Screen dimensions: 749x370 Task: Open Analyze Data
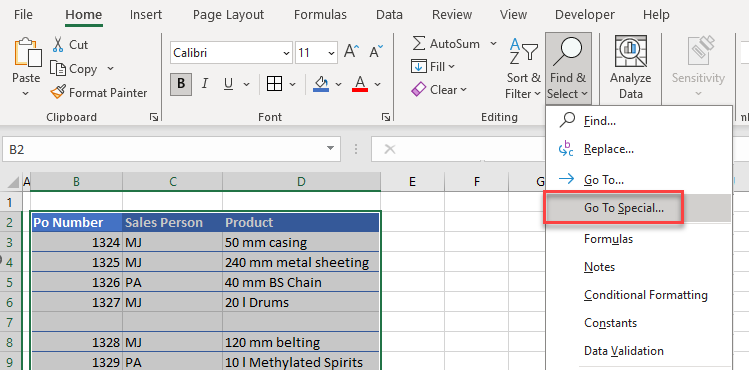pos(631,68)
